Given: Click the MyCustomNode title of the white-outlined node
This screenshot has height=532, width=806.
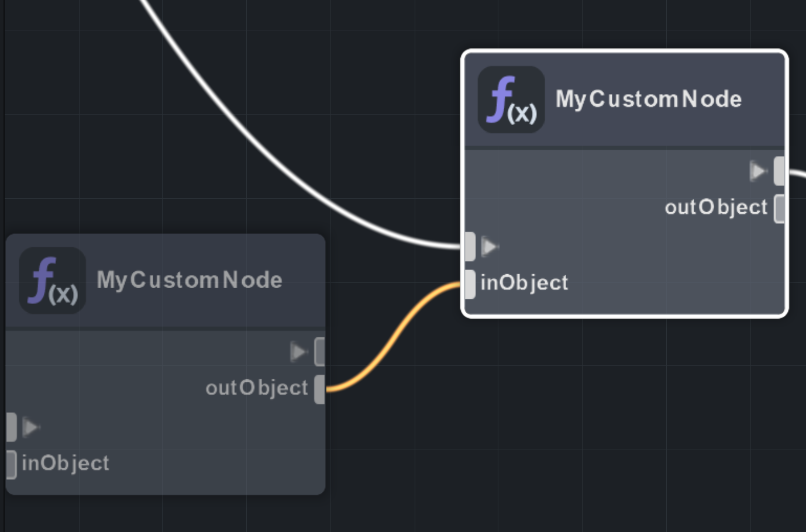Looking at the screenshot, I should point(648,99).
